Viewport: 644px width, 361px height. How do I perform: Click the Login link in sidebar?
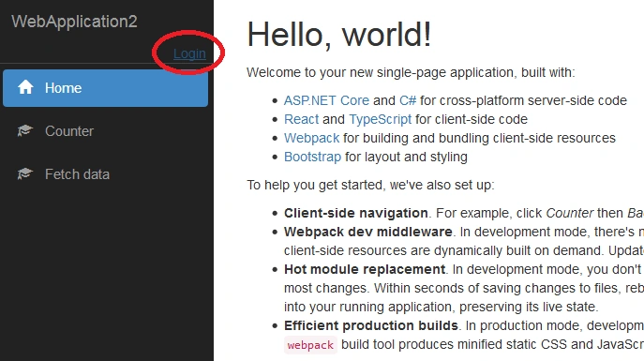click(189, 53)
